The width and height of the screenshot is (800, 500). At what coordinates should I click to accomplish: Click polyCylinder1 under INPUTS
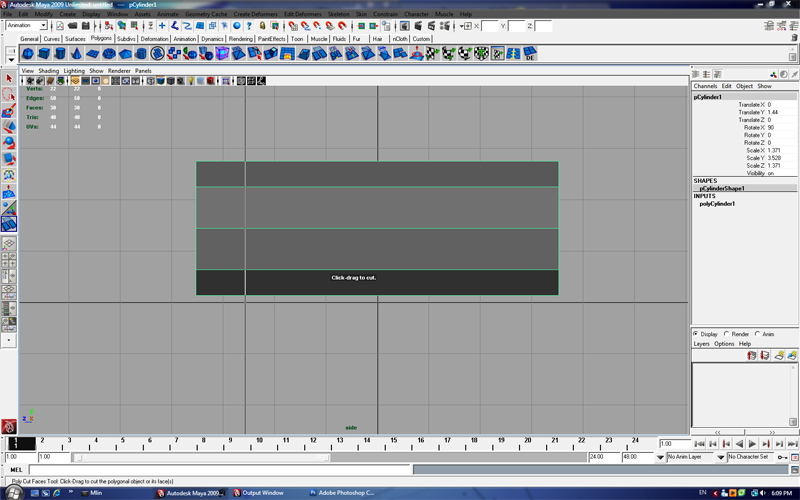pyautogui.click(x=717, y=203)
